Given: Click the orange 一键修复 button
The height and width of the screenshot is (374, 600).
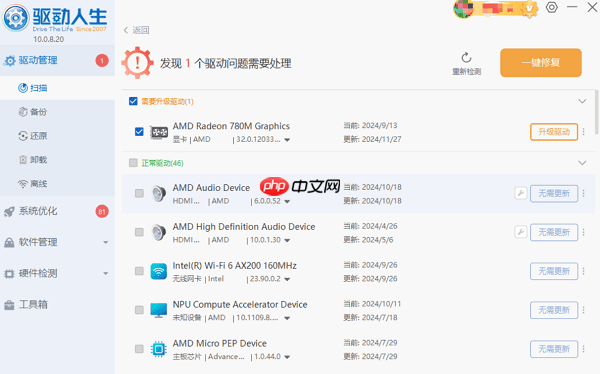Looking at the screenshot, I should (541, 63).
